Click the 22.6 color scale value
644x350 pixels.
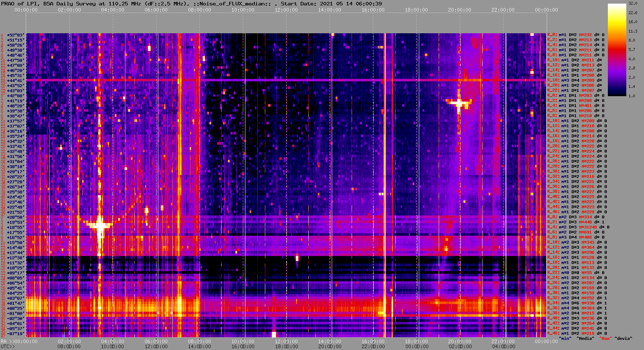633,13
